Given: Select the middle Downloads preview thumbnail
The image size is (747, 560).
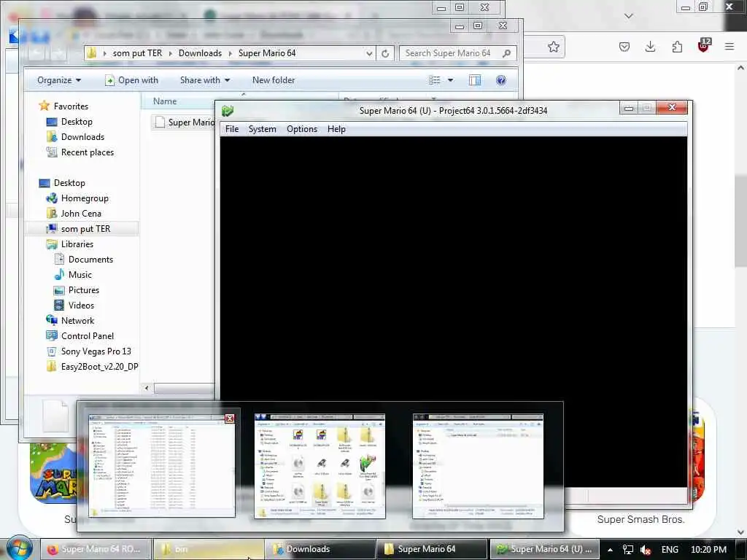Looking at the screenshot, I should coord(320,466).
